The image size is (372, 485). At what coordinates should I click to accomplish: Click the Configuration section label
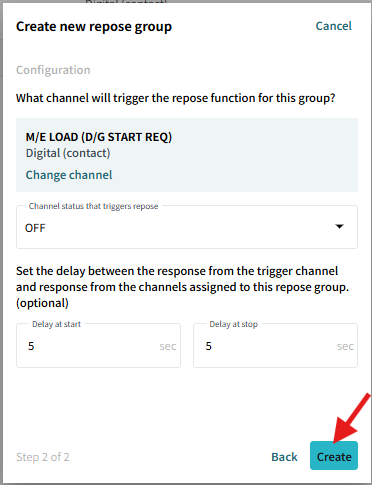pyautogui.click(x=53, y=70)
